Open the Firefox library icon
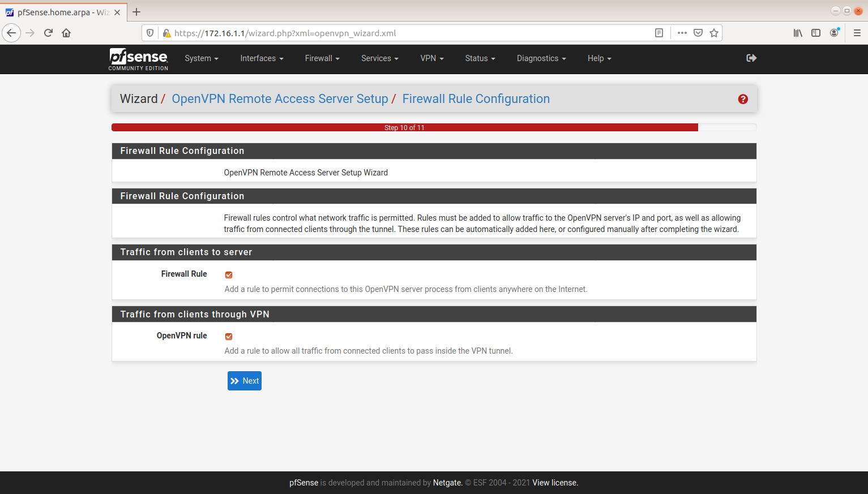The height and width of the screenshot is (494, 868). (798, 33)
